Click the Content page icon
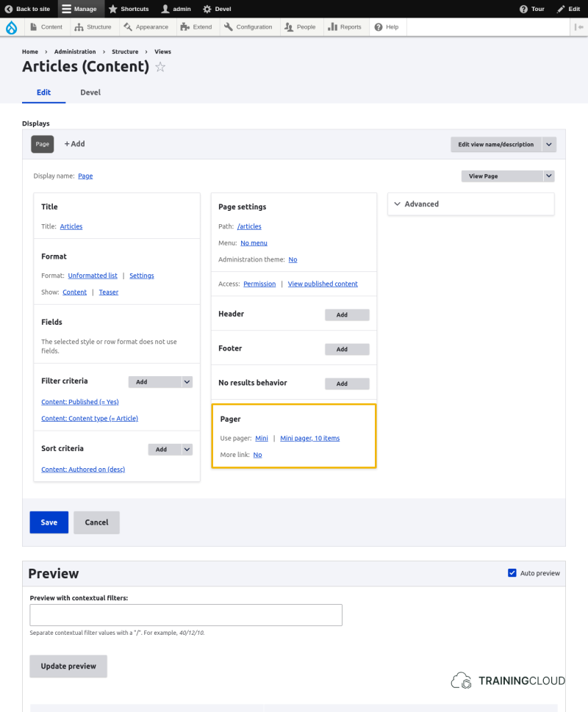 [x=34, y=27]
